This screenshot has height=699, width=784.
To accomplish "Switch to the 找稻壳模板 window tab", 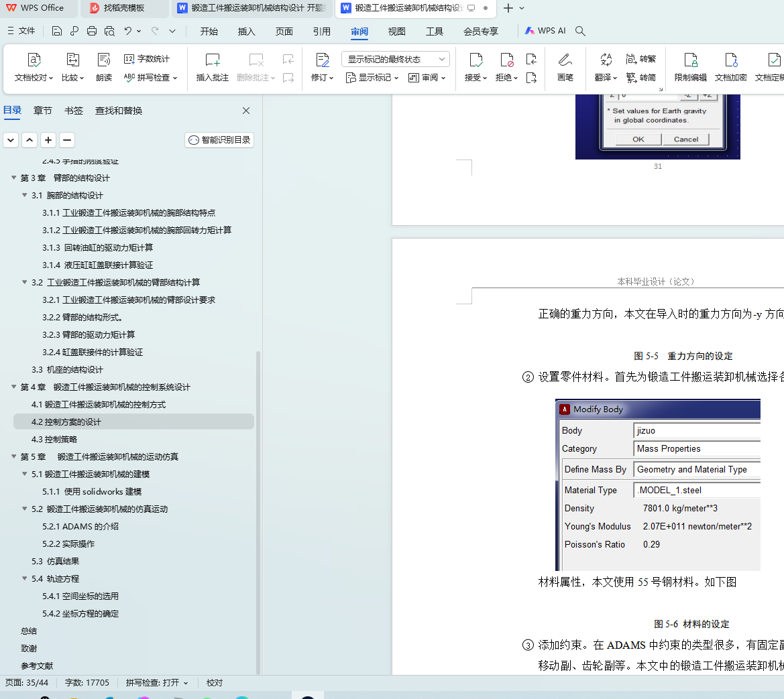I will tap(123, 8).
